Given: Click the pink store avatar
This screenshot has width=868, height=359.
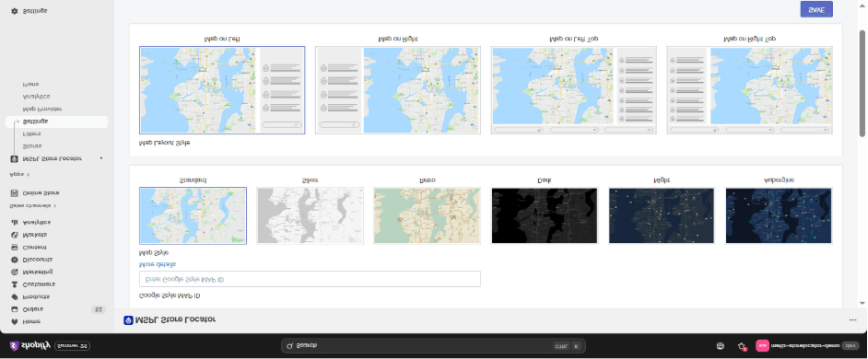Looking at the screenshot, I should tap(762, 346).
